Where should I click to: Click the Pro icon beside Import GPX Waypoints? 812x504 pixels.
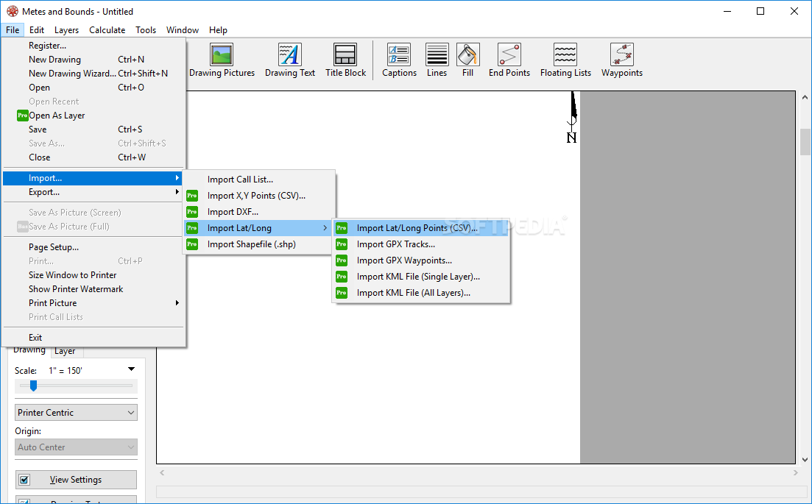pos(342,260)
